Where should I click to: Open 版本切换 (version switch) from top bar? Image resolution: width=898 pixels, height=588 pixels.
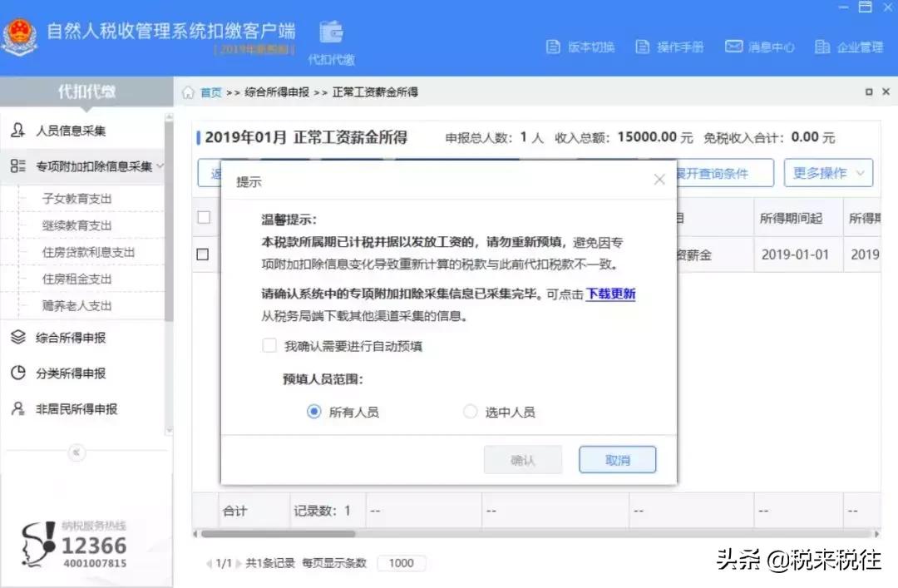(591, 48)
